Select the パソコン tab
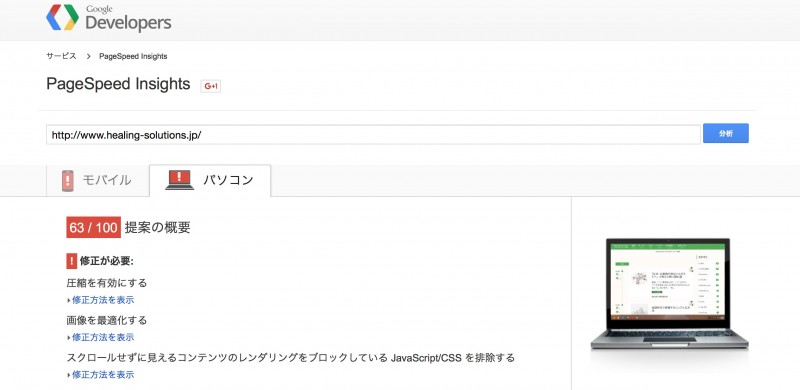This screenshot has width=800, height=390. (x=210, y=180)
